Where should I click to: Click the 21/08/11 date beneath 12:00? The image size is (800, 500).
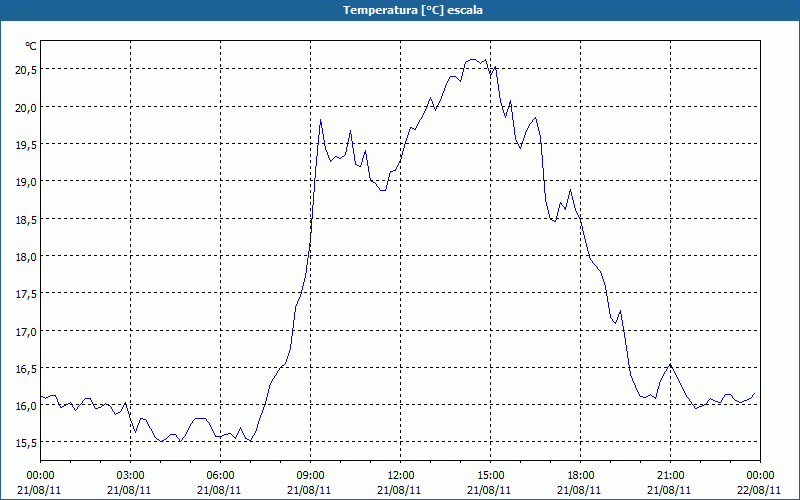(401, 490)
